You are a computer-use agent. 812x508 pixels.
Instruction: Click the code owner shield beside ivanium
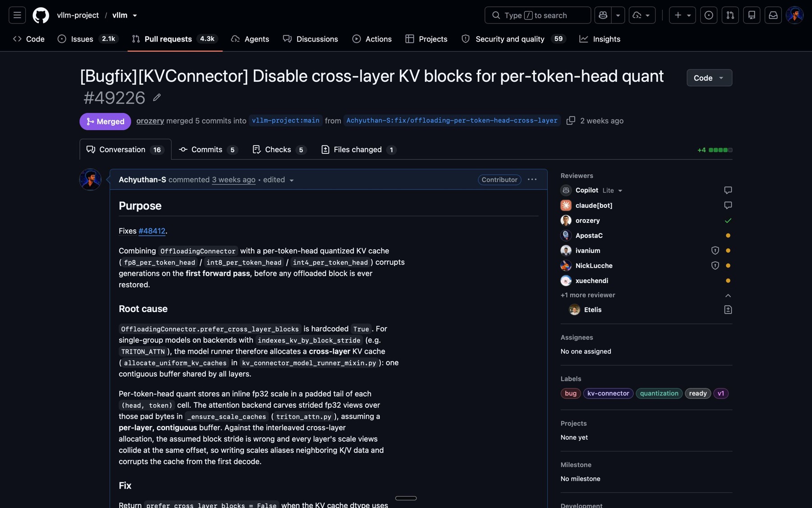pyautogui.click(x=715, y=251)
